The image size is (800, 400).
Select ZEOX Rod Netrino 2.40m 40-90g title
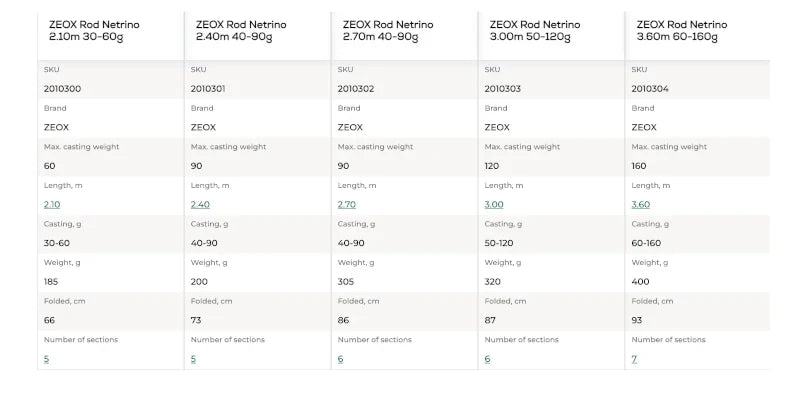(x=241, y=31)
